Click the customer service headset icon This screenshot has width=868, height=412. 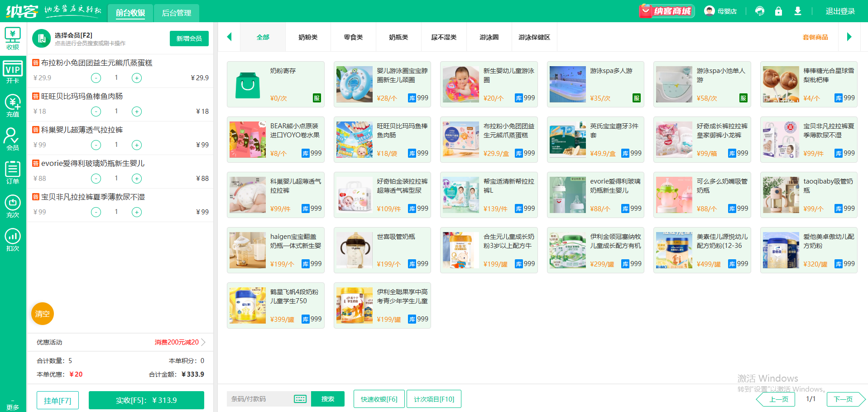pos(760,11)
